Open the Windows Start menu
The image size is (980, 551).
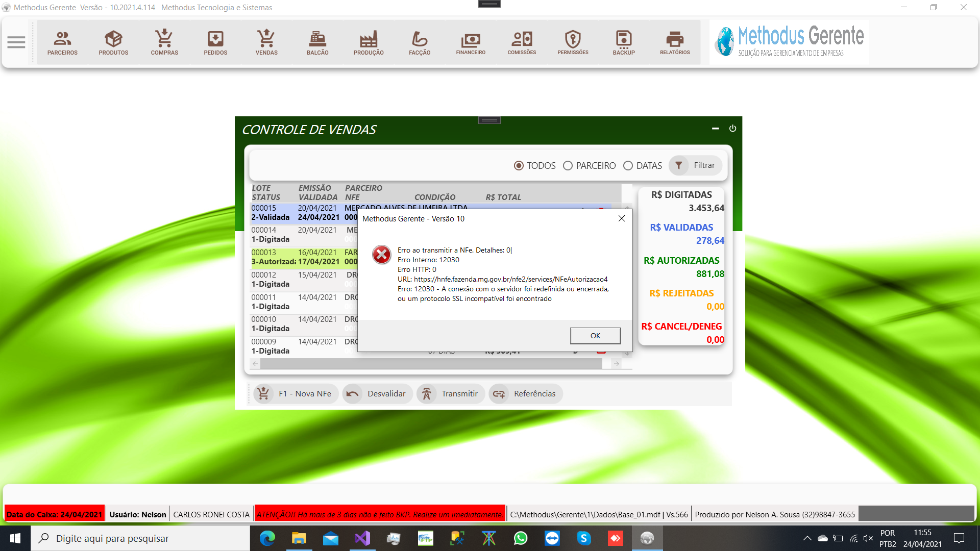tap(15, 538)
